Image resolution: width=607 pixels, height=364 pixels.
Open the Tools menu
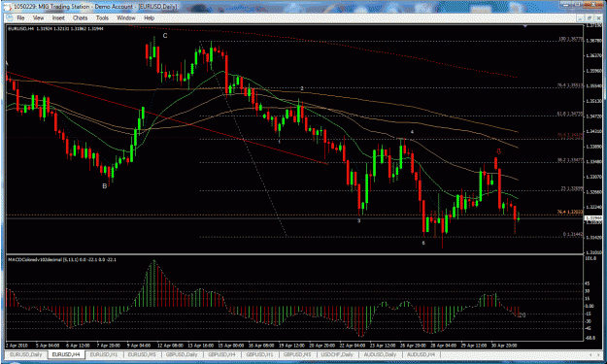(102, 17)
